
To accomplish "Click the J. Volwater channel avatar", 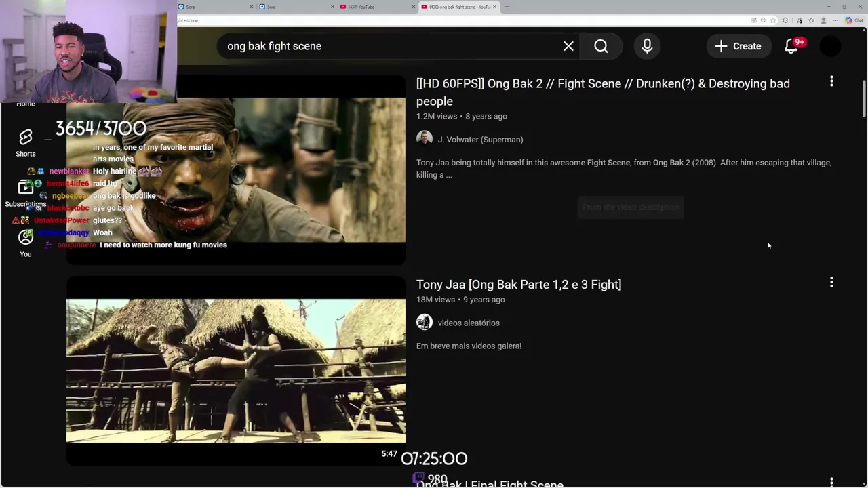I will pyautogui.click(x=425, y=139).
